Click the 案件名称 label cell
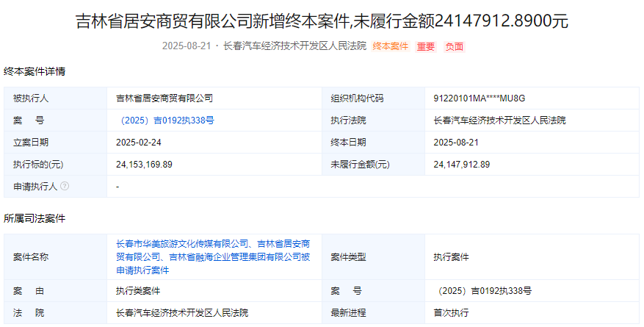The height and width of the screenshot is (327, 644). [56, 257]
